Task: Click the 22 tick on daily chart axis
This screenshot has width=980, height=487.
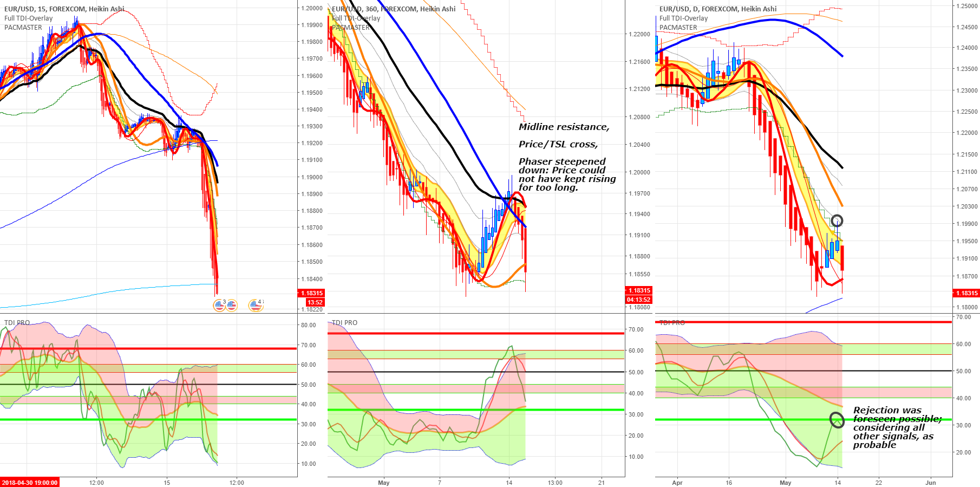Action: tap(879, 483)
